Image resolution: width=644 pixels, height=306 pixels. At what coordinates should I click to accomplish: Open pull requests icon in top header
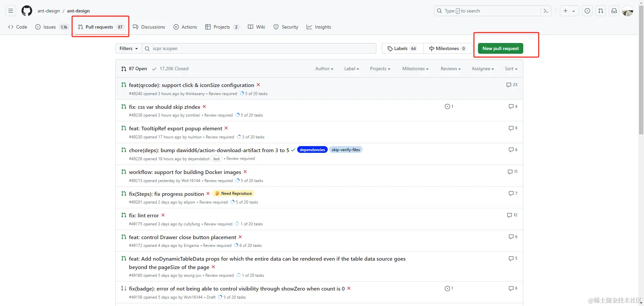pos(601,11)
